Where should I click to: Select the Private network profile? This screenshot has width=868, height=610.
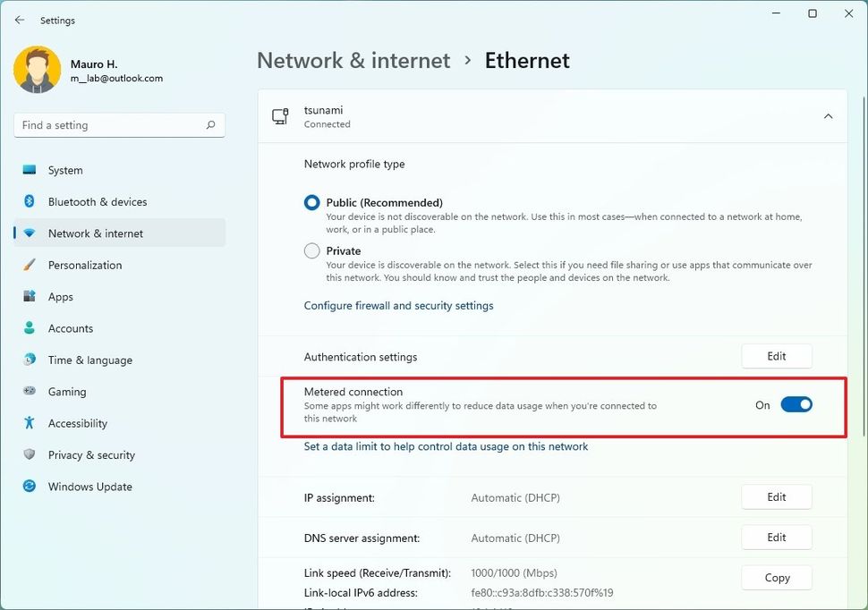[x=311, y=250]
